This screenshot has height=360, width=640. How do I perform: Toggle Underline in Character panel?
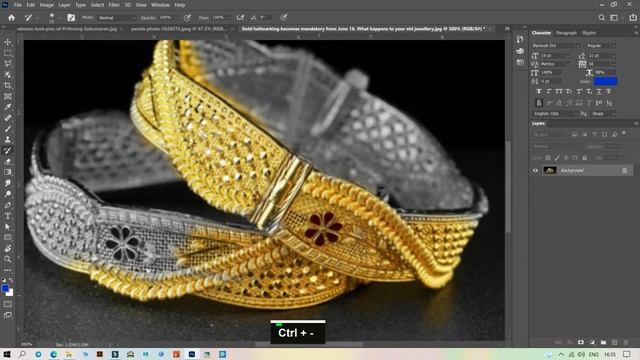(599, 91)
